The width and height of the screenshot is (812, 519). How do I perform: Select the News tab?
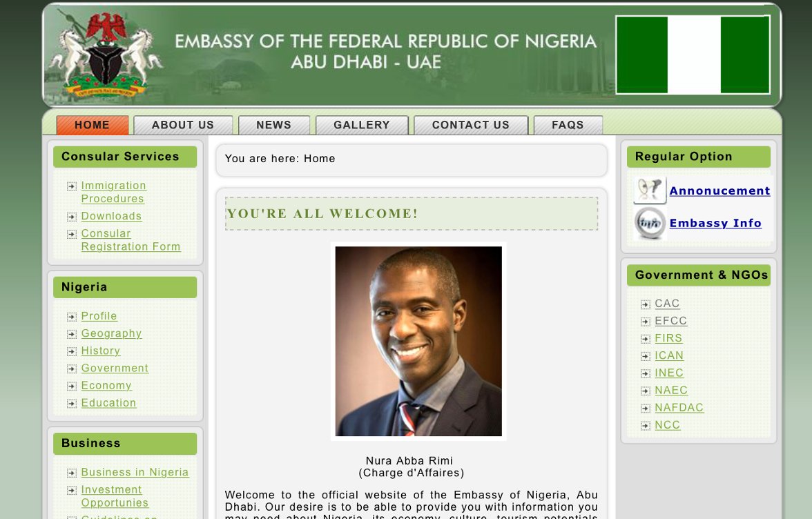tap(274, 125)
